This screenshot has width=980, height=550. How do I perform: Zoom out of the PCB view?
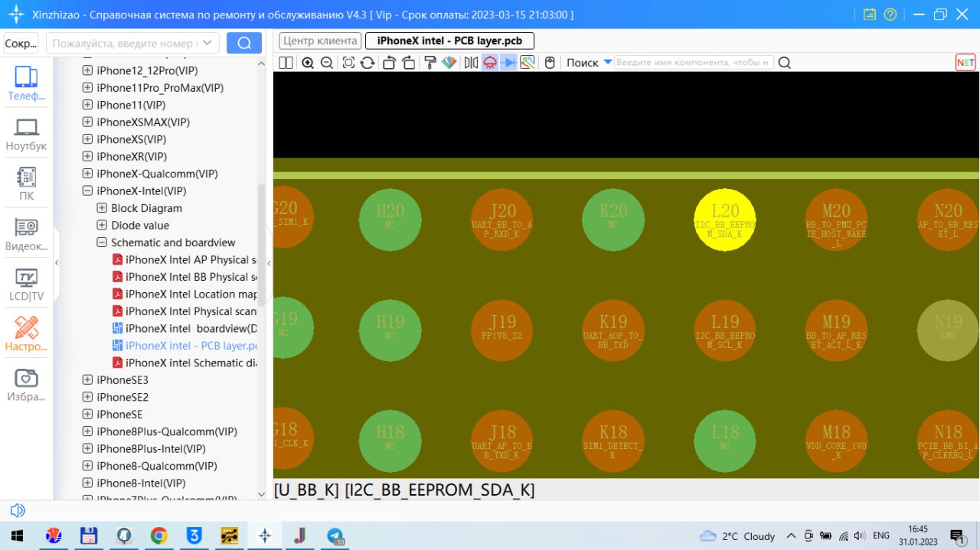click(x=327, y=63)
